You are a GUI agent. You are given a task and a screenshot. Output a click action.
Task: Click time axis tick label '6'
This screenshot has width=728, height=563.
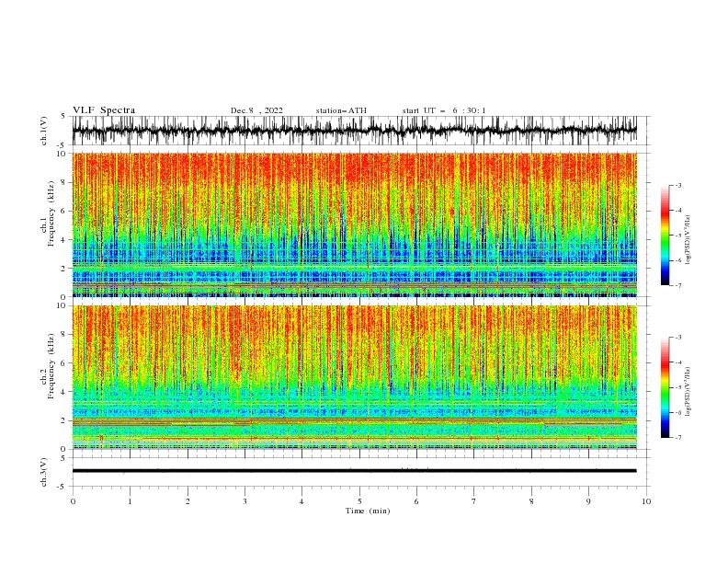[x=416, y=501]
